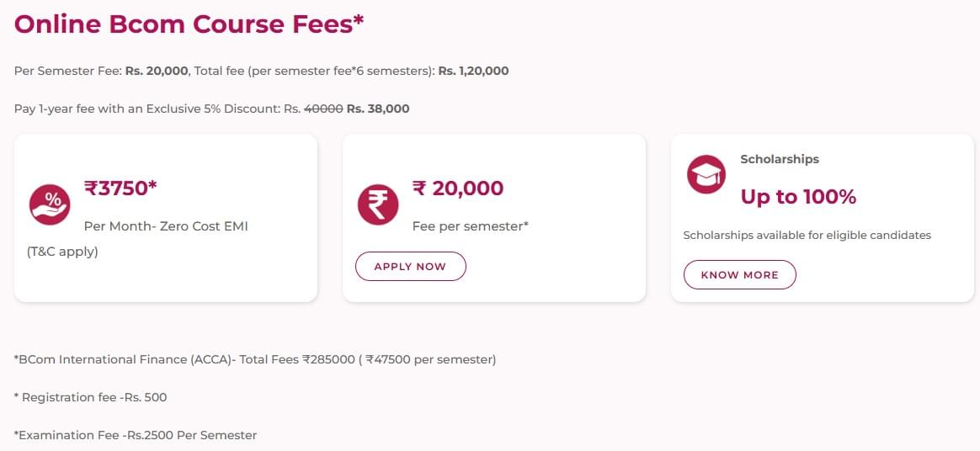Click the struck-through 40000 price
Viewport: 980px width, 451px height.
point(322,109)
